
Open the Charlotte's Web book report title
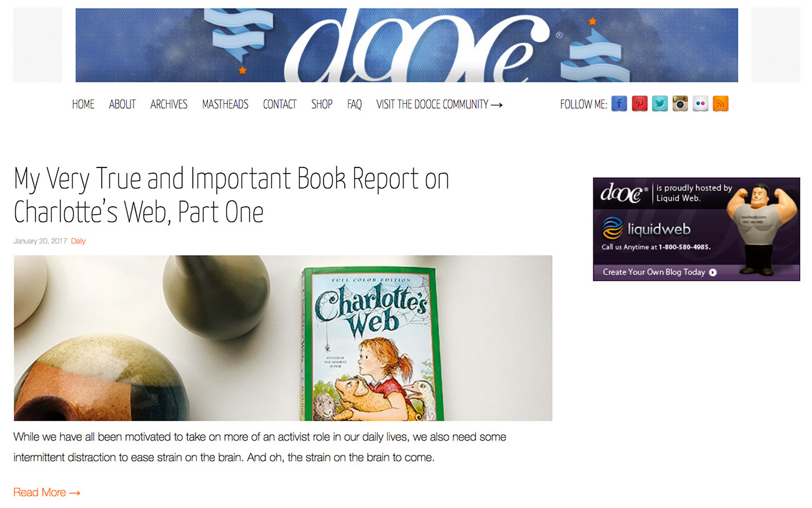[x=231, y=196]
